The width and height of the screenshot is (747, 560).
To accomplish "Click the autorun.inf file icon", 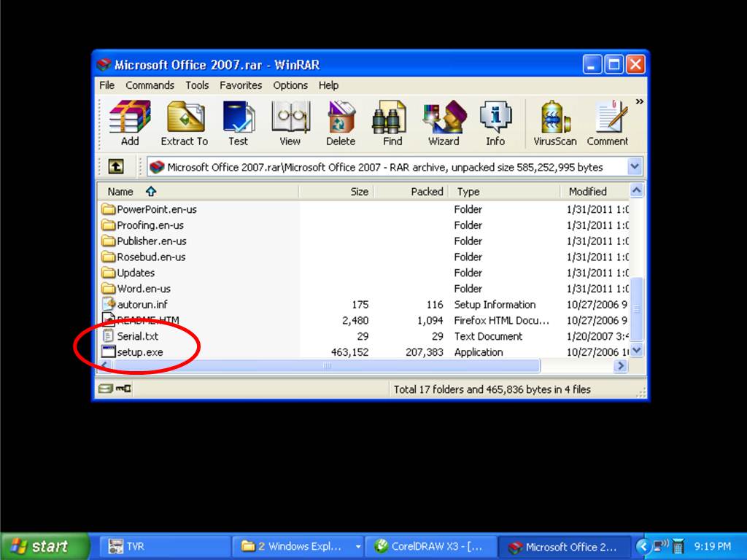I will click(x=109, y=304).
